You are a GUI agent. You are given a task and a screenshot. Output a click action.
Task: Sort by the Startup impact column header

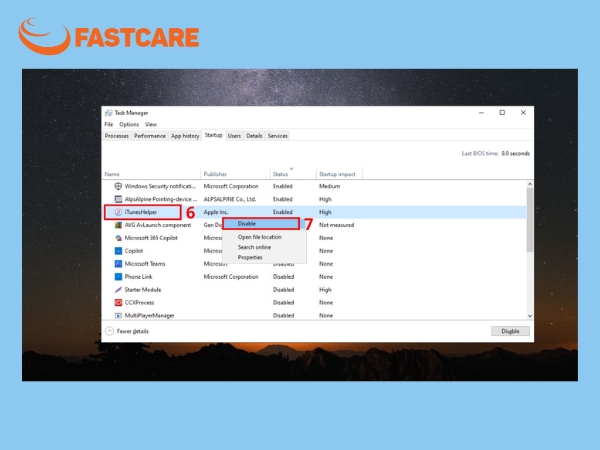(337, 174)
